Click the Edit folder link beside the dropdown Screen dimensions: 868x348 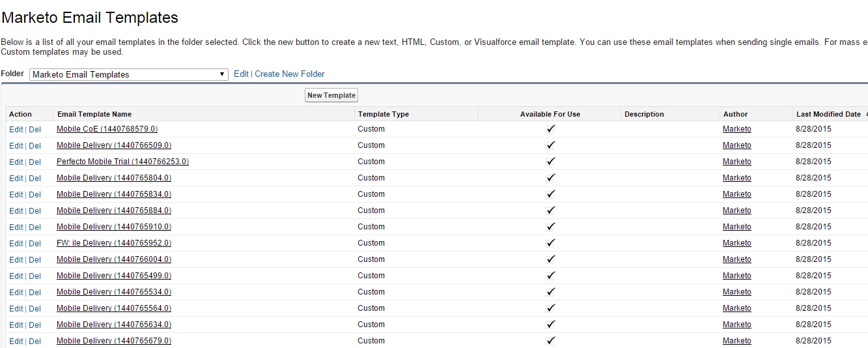(241, 74)
